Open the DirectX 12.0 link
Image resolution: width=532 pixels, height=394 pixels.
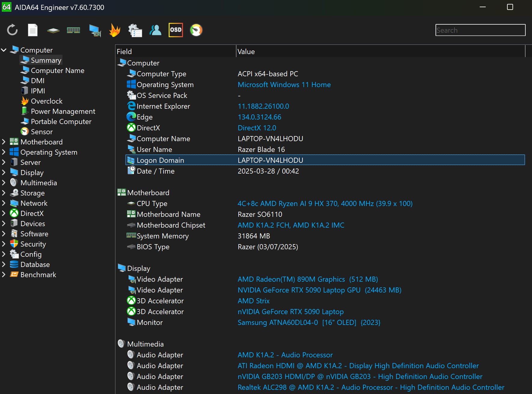(x=257, y=128)
